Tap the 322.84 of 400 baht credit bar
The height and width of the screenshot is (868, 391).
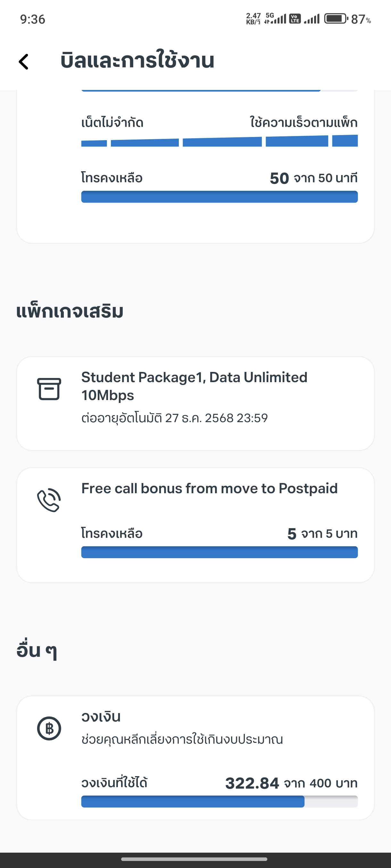click(x=219, y=802)
